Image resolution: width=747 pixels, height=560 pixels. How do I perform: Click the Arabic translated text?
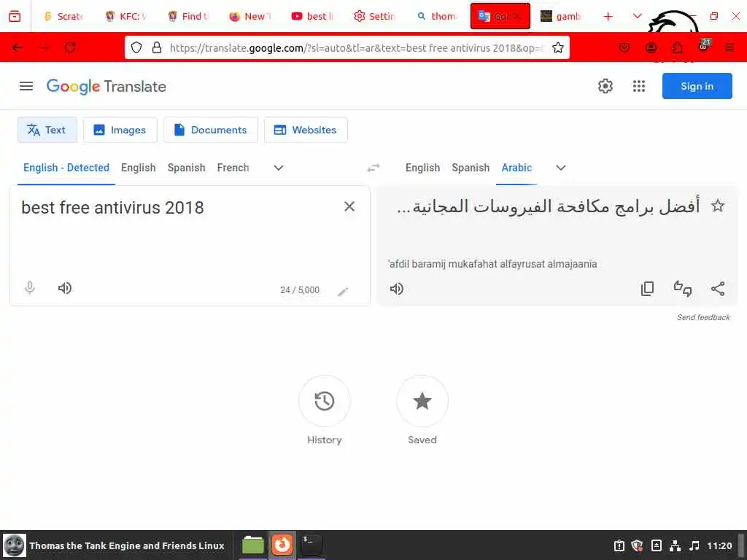[x=549, y=206]
